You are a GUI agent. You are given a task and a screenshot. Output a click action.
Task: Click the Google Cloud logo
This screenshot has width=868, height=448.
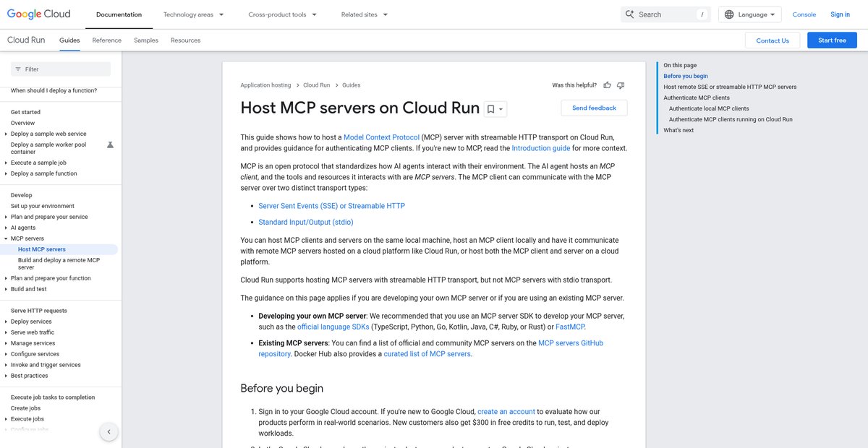pyautogui.click(x=38, y=14)
